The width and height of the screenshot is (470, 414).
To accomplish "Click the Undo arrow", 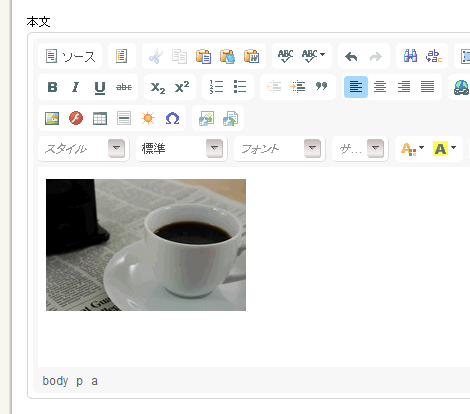I will pyautogui.click(x=351, y=56).
